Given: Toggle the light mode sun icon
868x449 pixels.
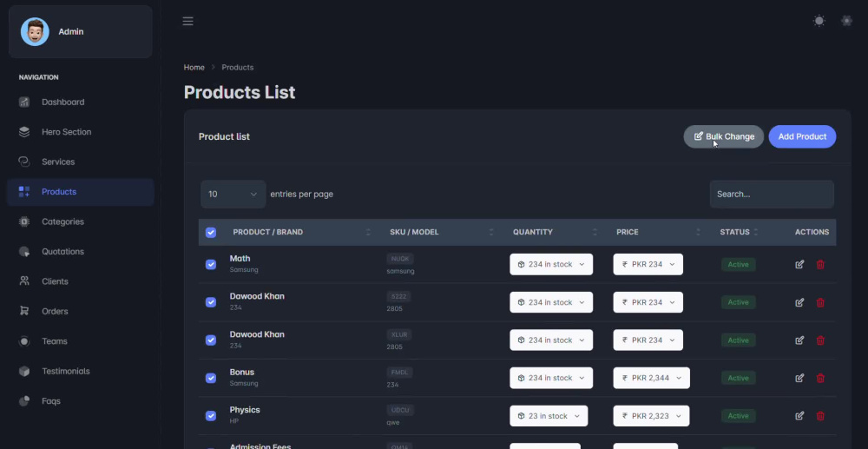Looking at the screenshot, I should click(x=819, y=21).
